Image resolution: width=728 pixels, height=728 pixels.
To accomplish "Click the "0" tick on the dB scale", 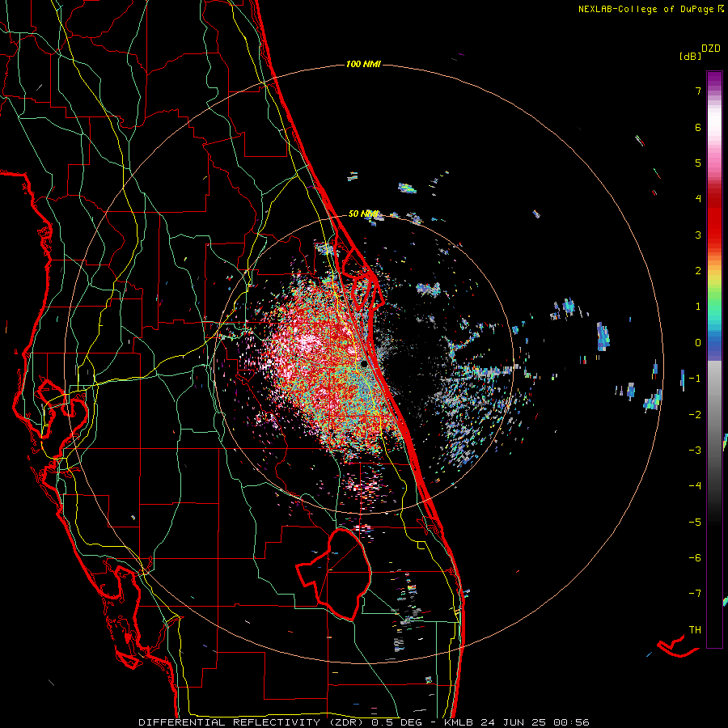I will tap(698, 343).
